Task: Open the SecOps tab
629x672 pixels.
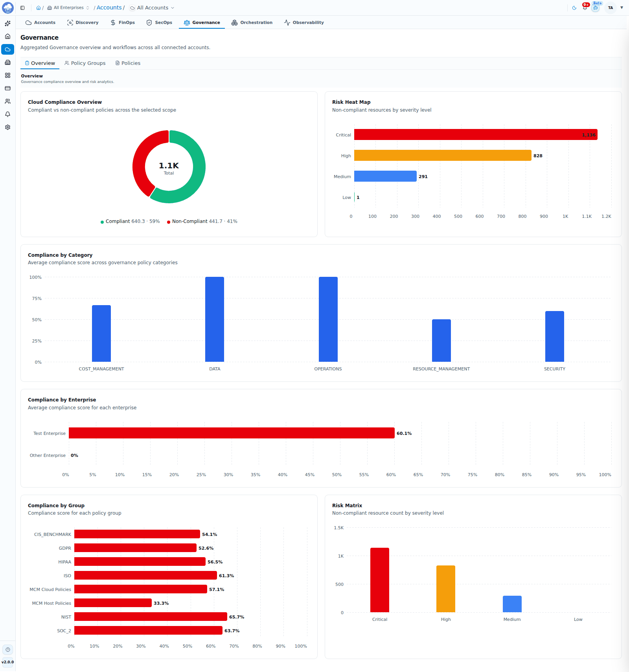Action: click(x=159, y=22)
